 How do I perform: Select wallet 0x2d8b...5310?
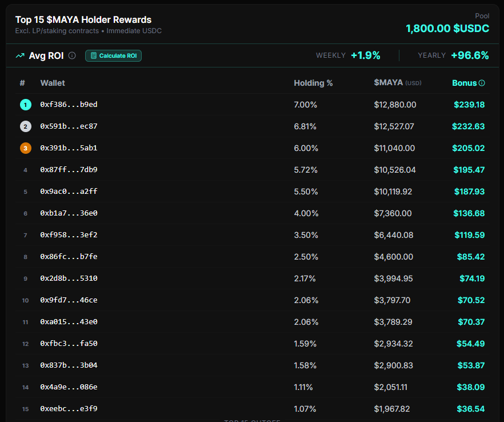69,278
